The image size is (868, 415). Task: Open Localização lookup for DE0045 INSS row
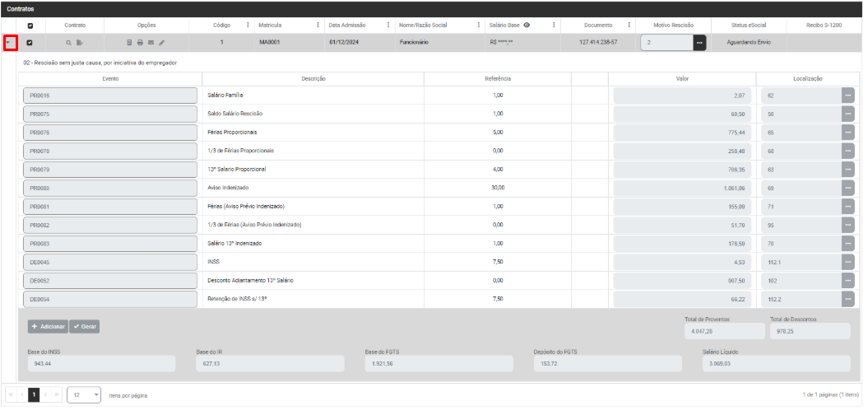point(848,262)
